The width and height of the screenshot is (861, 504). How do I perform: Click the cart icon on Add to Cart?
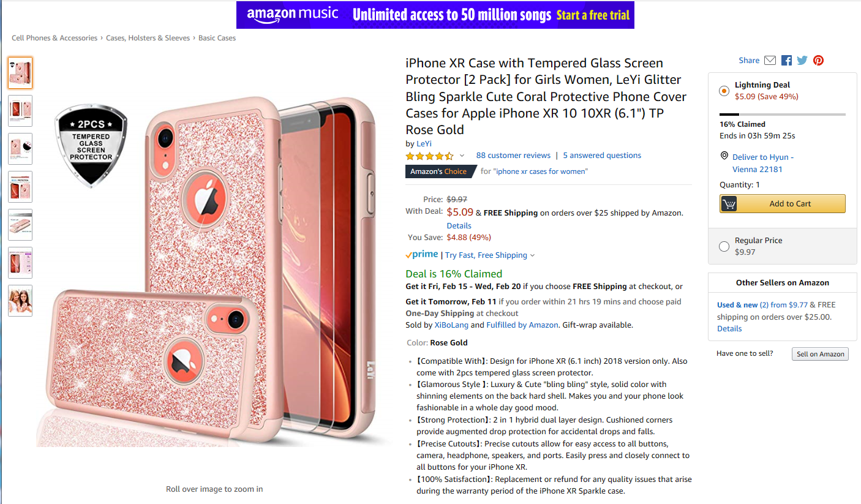(729, 204)
